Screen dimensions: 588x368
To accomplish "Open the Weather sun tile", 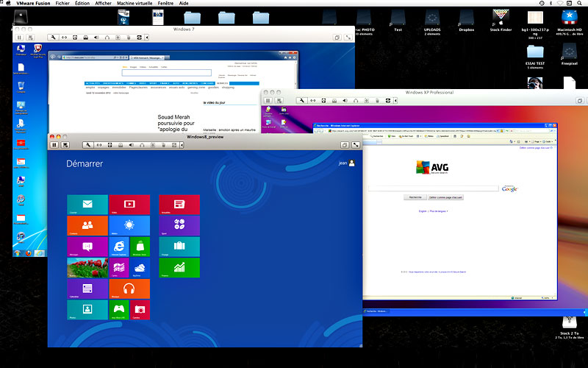I will [129, 226].
